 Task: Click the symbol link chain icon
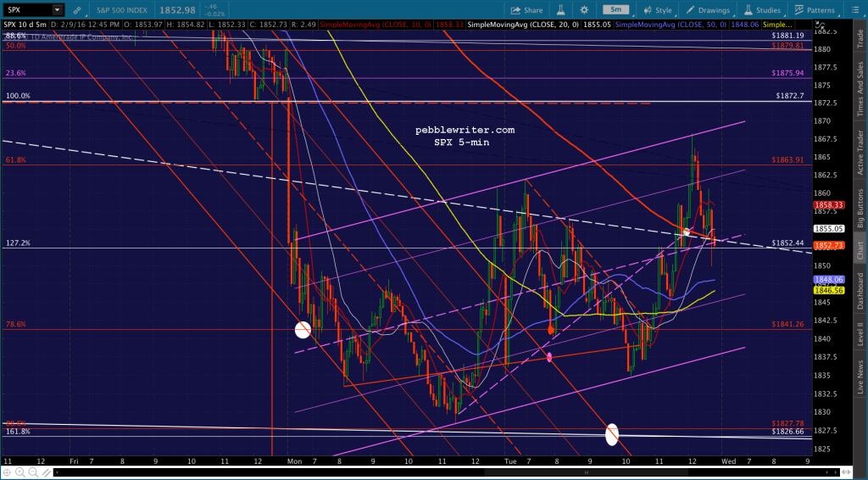[77, 10]
